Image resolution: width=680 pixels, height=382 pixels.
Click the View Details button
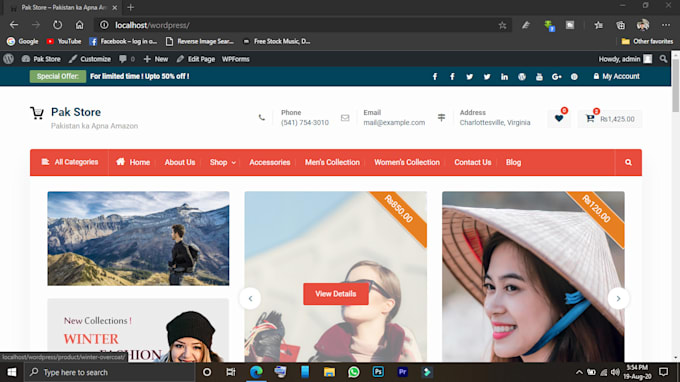tap(336, 294)
